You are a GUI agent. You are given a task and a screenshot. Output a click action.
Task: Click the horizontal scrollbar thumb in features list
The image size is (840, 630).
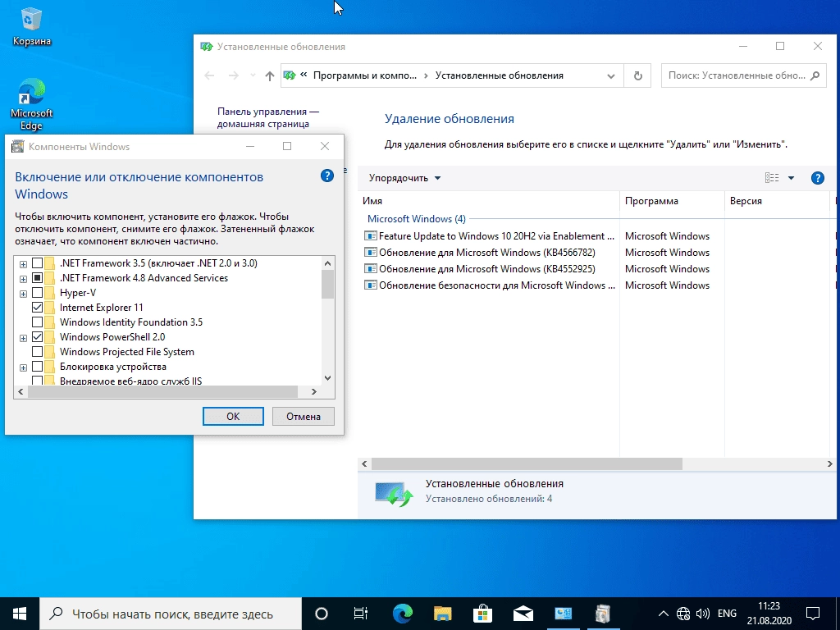click(x=162, y=392)
